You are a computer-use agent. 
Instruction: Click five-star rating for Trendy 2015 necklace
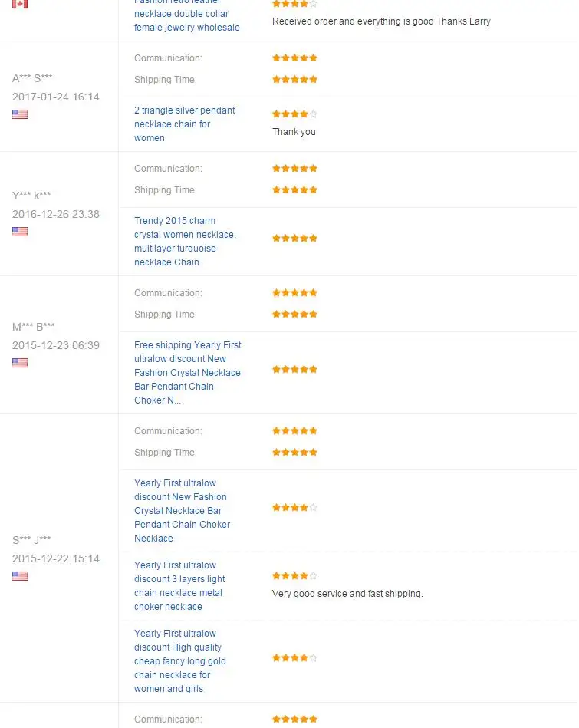click(294, 239)
